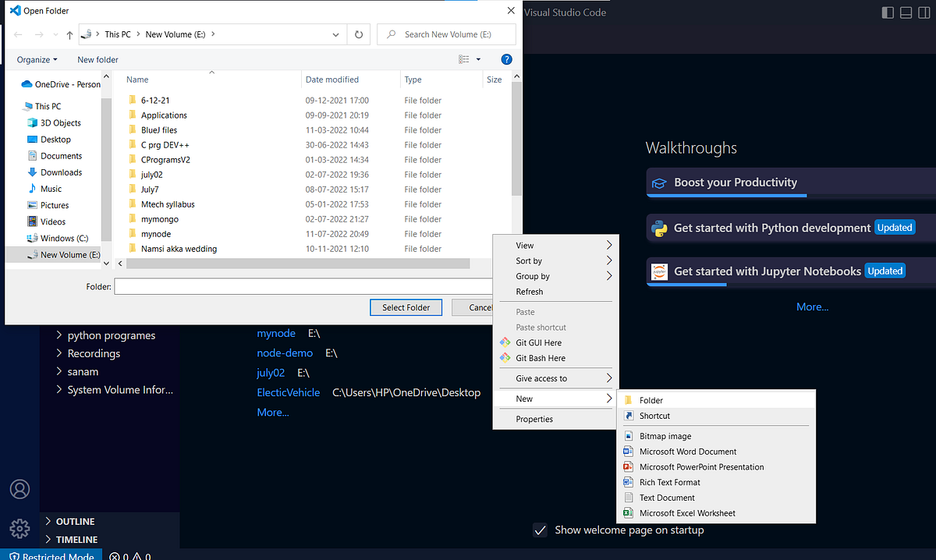This screenshot has width=936, height=560.
Task: Click the Accounts icon above the gear
Action: coord(19,489)
